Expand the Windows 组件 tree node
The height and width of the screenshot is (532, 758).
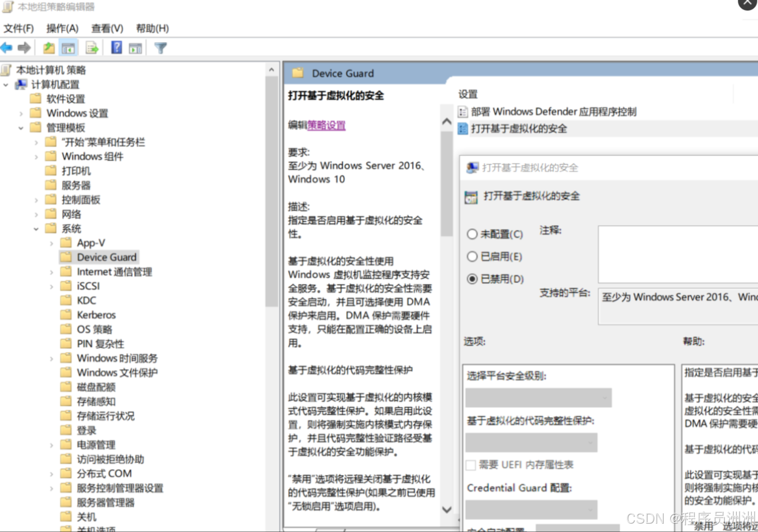36,157
